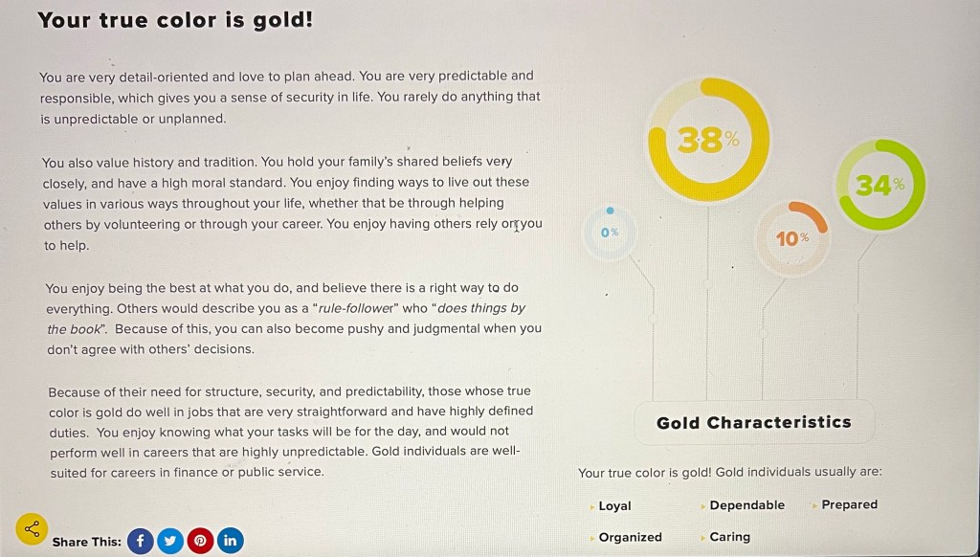Click the "Your true color is gold!" heading
Screen dimensions: 980x557
click(x=175, y=20)
